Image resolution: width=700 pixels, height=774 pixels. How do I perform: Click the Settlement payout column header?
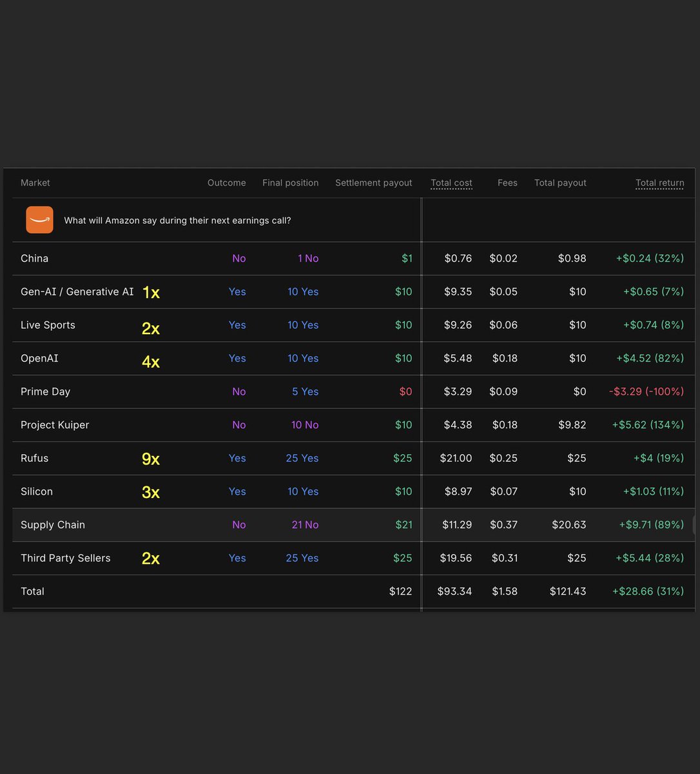tap(373, 183)
